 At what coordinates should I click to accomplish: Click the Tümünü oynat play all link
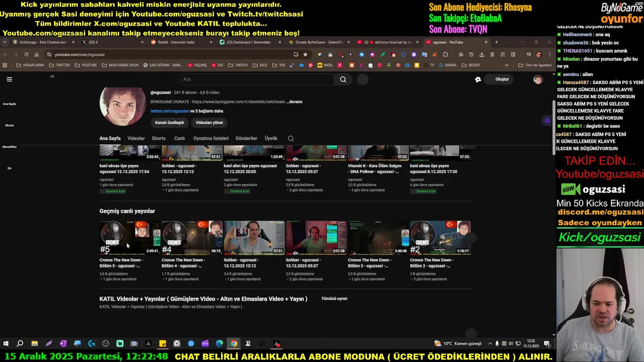tap(334, 299)
